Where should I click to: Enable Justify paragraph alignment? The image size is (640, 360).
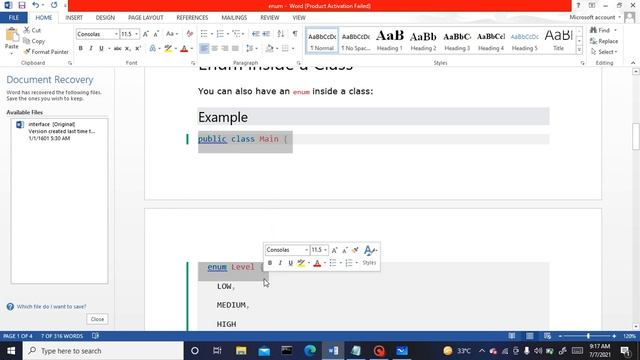pos(235,49)
